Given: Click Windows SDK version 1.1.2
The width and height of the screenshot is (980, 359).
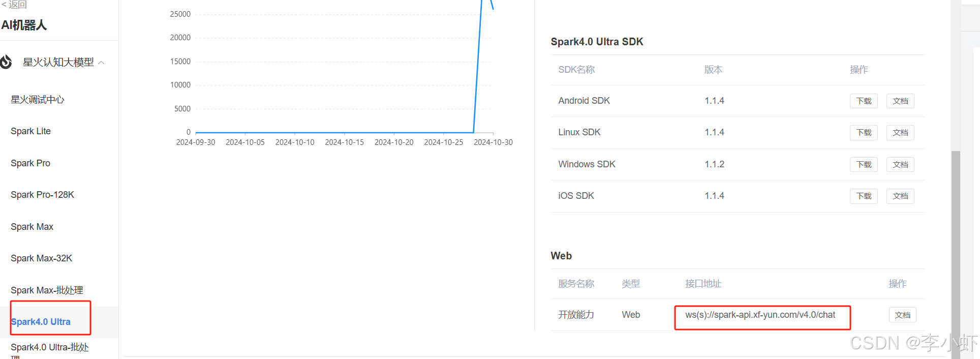Looking at the screenshot, I should click(x=714, y=164).
